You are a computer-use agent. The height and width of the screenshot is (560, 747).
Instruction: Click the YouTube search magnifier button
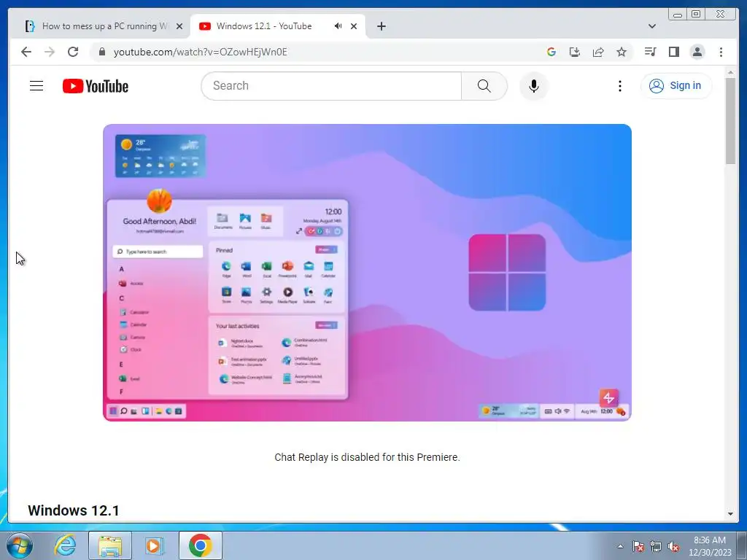point(484,86)
